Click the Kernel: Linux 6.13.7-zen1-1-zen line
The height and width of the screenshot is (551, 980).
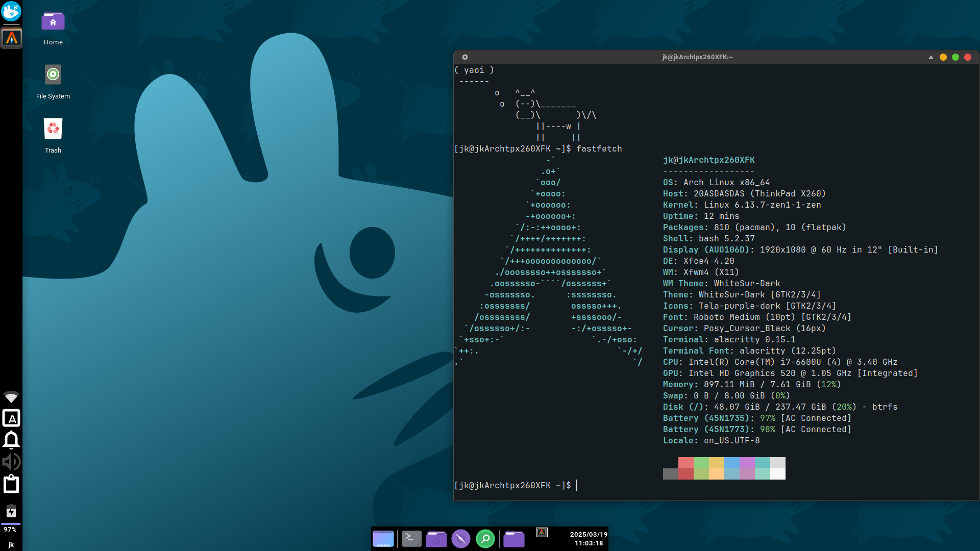coord(742,205)
